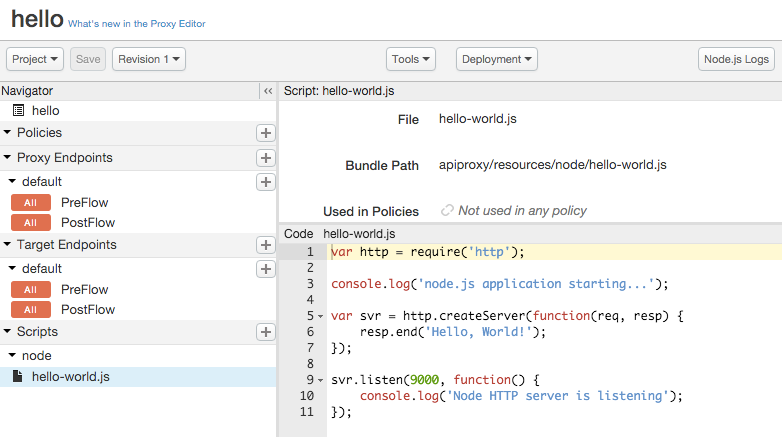Collapse the Navigator panel with double-chevron icon
This screenshot has width=782, height=437.
pos(267,91)
